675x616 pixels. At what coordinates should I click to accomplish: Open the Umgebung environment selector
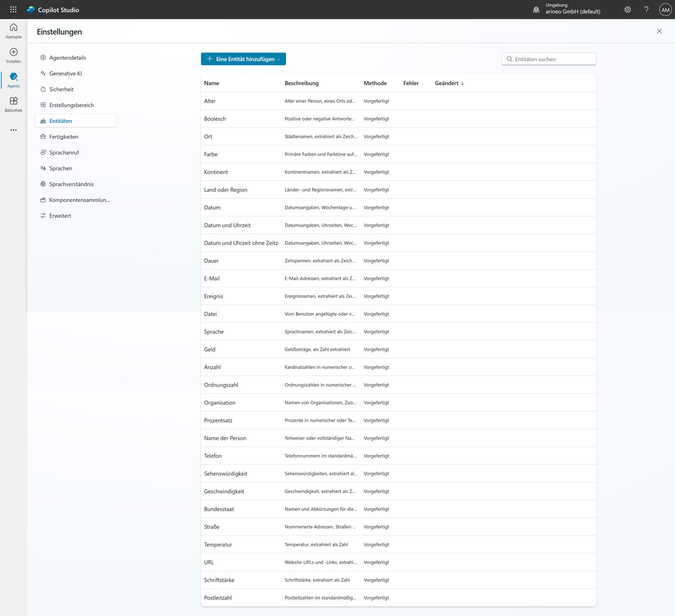(567, 9)
